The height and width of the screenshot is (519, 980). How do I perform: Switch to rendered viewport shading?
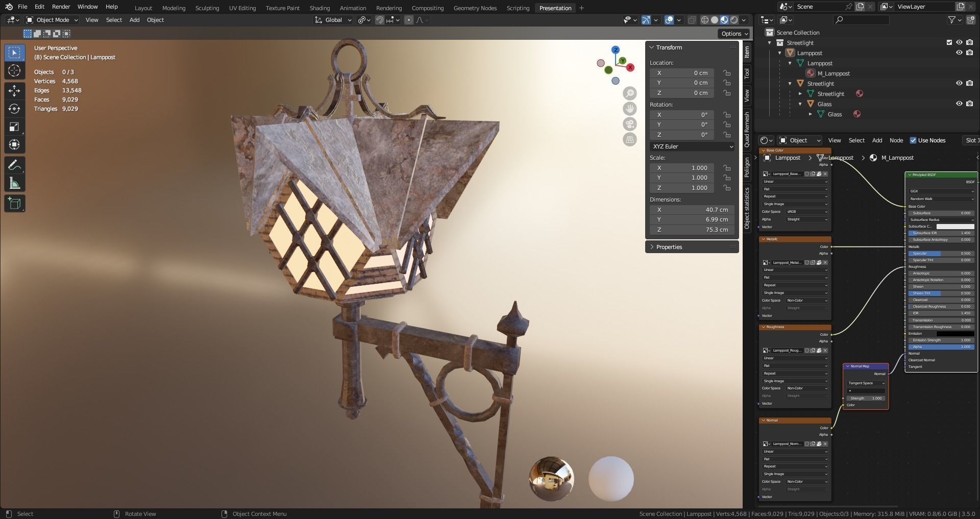(x=734, y=20)
